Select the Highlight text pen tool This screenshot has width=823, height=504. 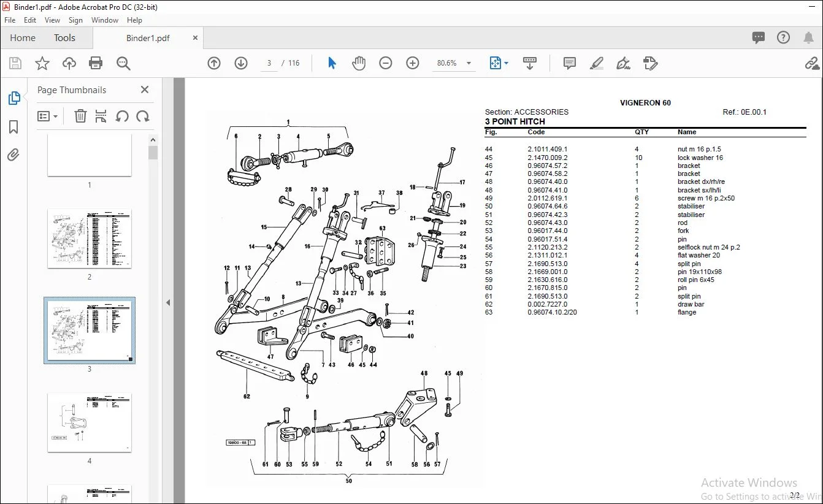click(x=596, y=63)
